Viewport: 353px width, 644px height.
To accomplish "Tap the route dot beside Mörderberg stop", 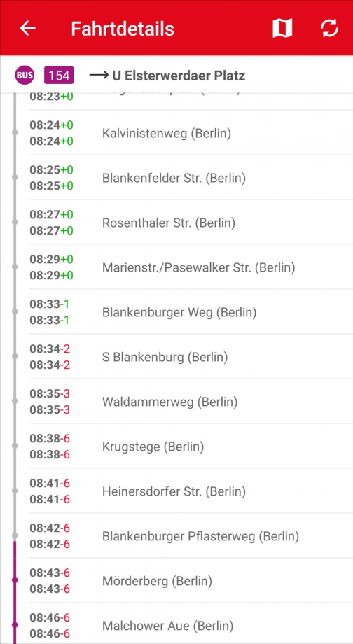I will pyautogui.click(x=15, y=580).
